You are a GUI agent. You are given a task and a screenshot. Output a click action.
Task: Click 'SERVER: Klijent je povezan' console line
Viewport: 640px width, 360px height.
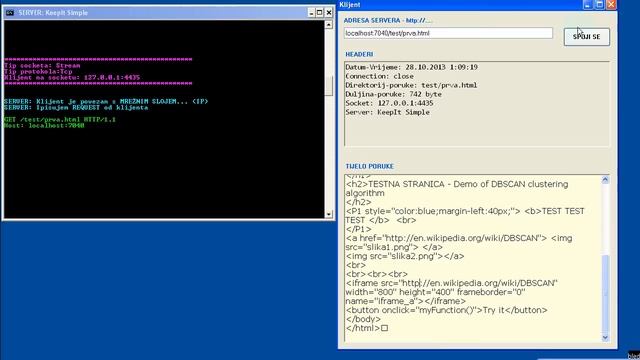(x=106, y=101)
